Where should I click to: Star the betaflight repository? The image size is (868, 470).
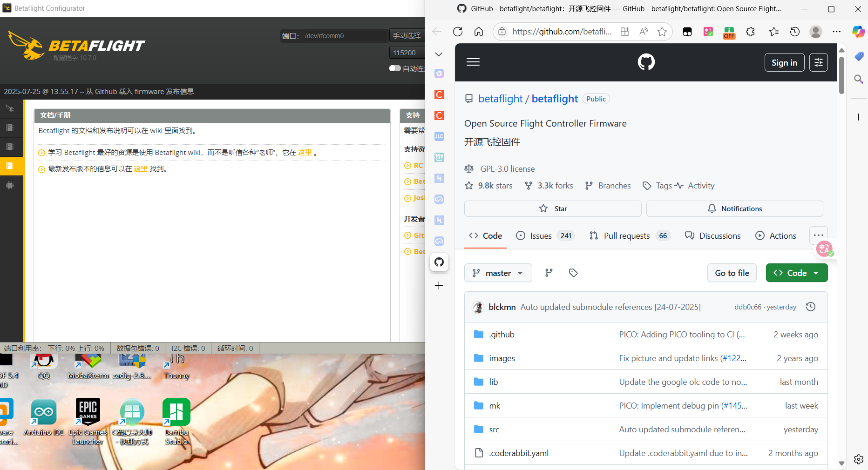553,208
